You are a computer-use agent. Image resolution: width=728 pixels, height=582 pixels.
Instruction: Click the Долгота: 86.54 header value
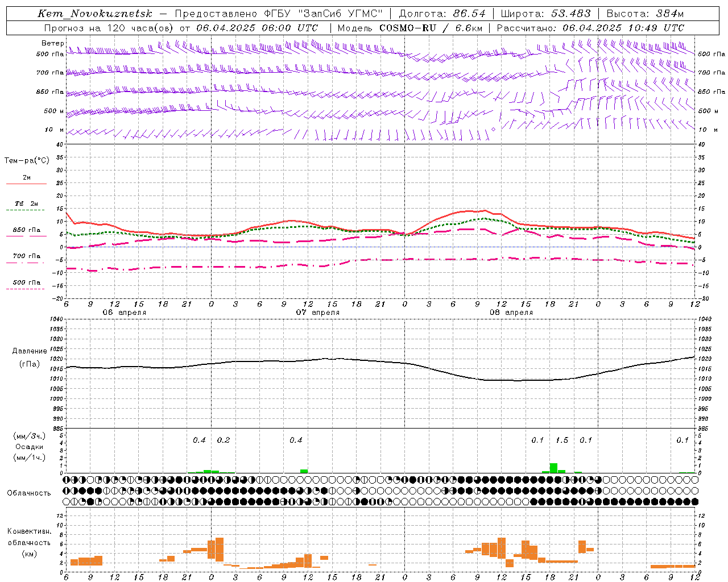pos(442,14)
